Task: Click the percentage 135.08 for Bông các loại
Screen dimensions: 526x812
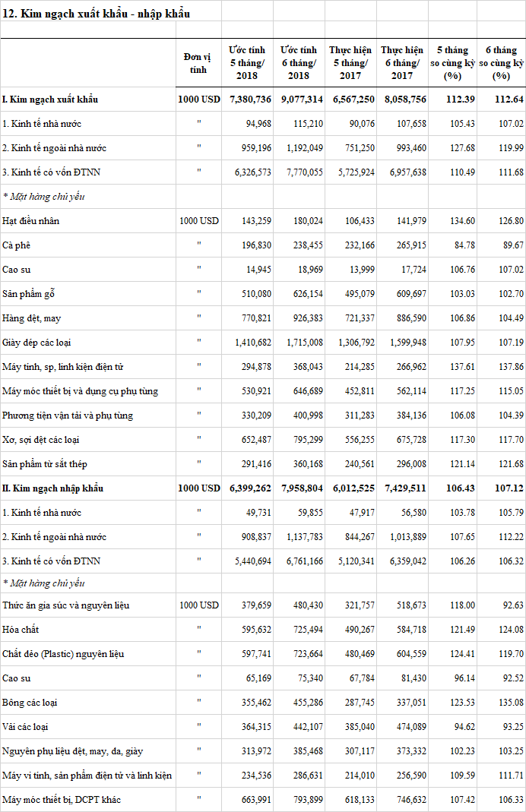Action: tap(508, 703)
